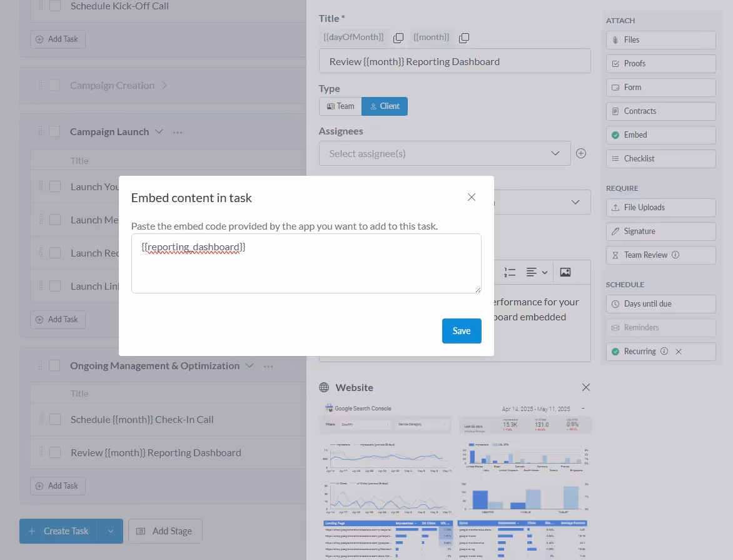This screenshot has width=733, height=560.
Task: Open the text alignment dropdown
Action: pyautogui.click(x=537, y=272)
